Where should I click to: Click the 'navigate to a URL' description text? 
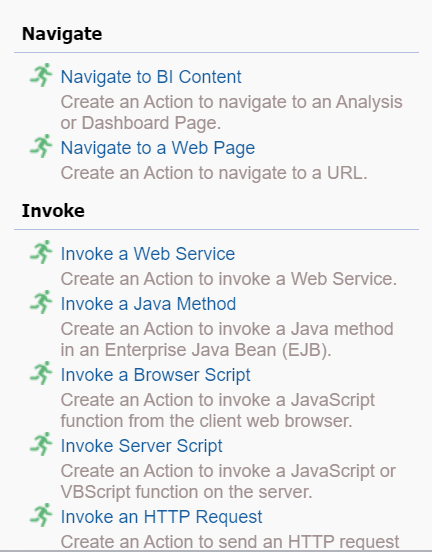214,173
